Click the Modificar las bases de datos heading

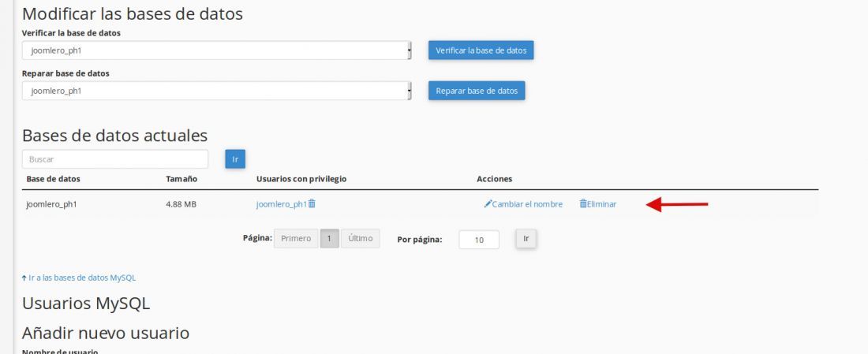point(133,13)
